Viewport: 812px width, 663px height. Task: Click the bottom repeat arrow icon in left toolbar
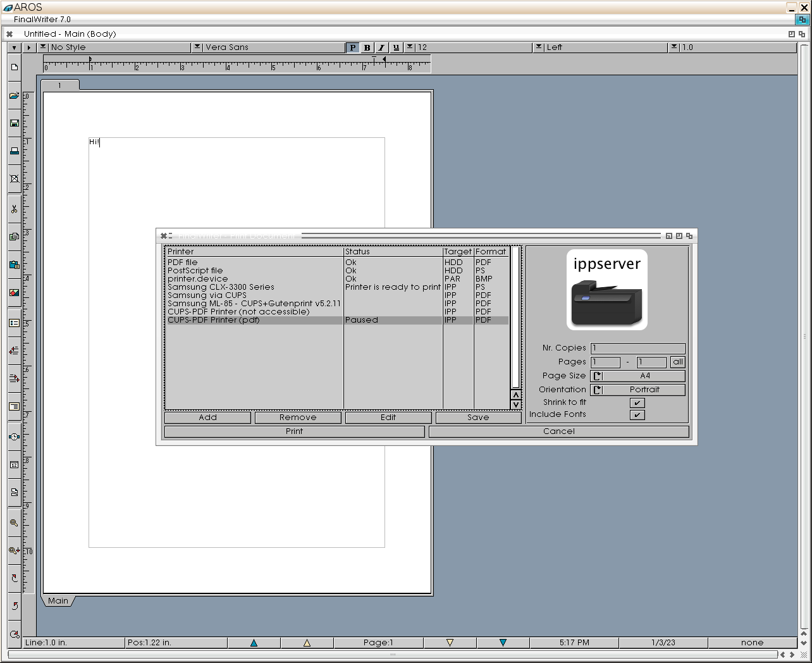point(14,634)
